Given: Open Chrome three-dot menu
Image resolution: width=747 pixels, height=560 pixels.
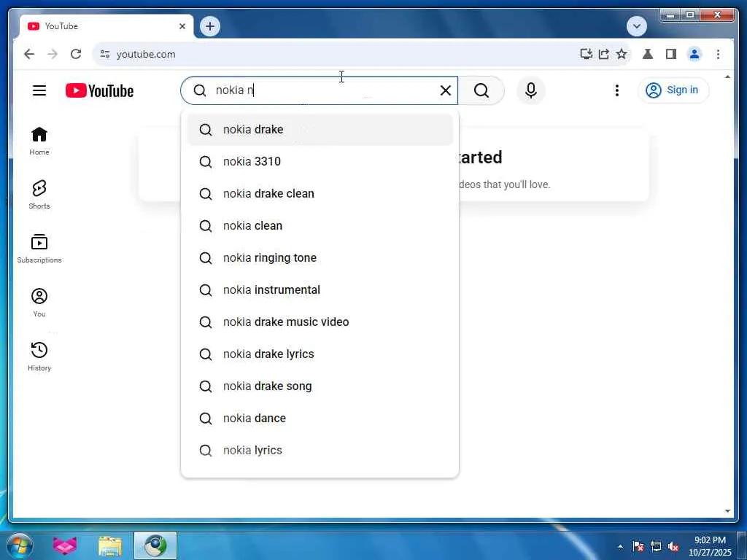Looking at the screenshot, I should 718,54.
